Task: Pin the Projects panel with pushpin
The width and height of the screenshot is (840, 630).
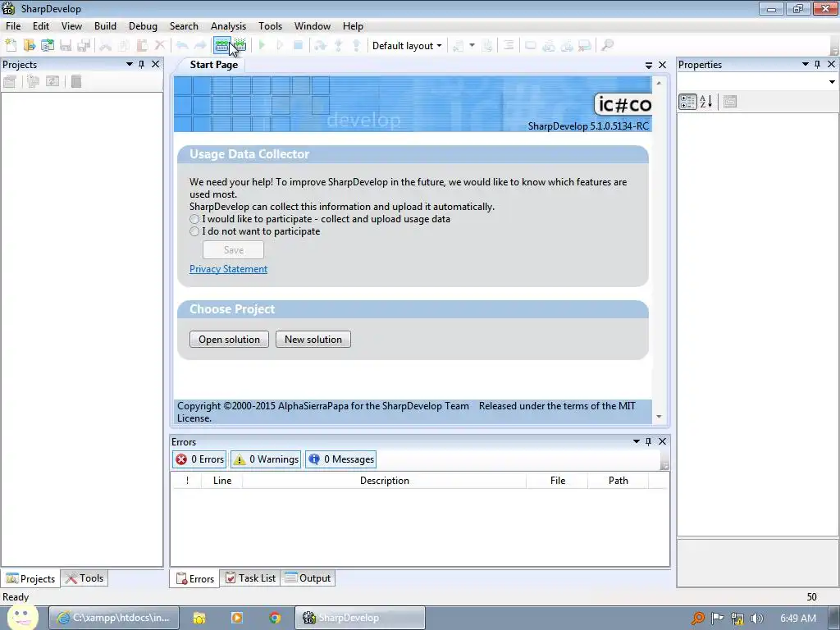Action: (141, 64)
